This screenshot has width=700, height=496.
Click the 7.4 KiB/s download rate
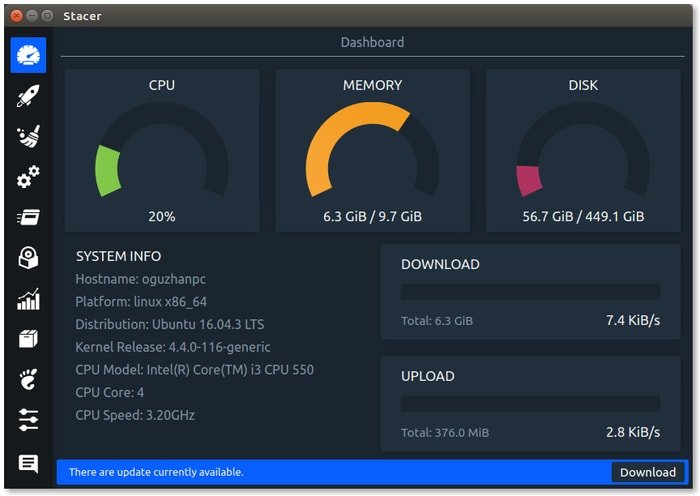pyautogui.click(x=633, y=320)
